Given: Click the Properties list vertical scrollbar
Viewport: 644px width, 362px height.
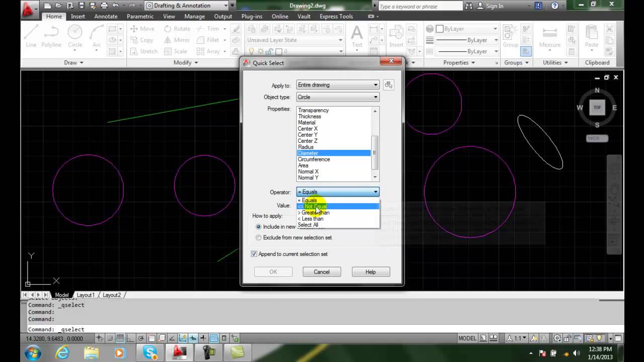Looking at the screenshot, I should tap(375, 144).
